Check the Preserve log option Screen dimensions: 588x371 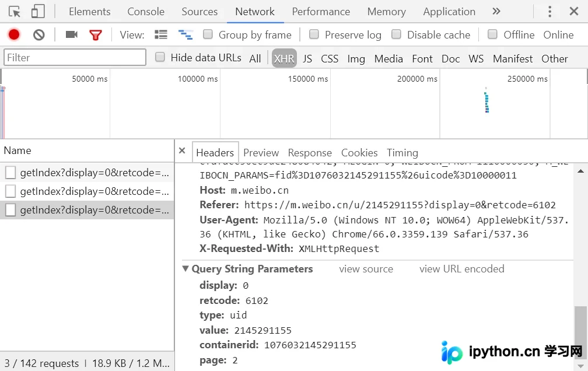click(314, 34)
